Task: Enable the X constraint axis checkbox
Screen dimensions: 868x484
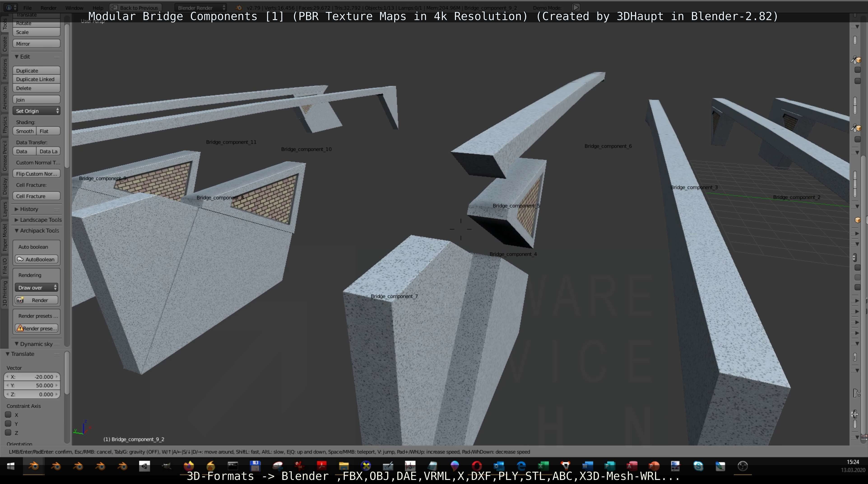Action: click(8, 415)
